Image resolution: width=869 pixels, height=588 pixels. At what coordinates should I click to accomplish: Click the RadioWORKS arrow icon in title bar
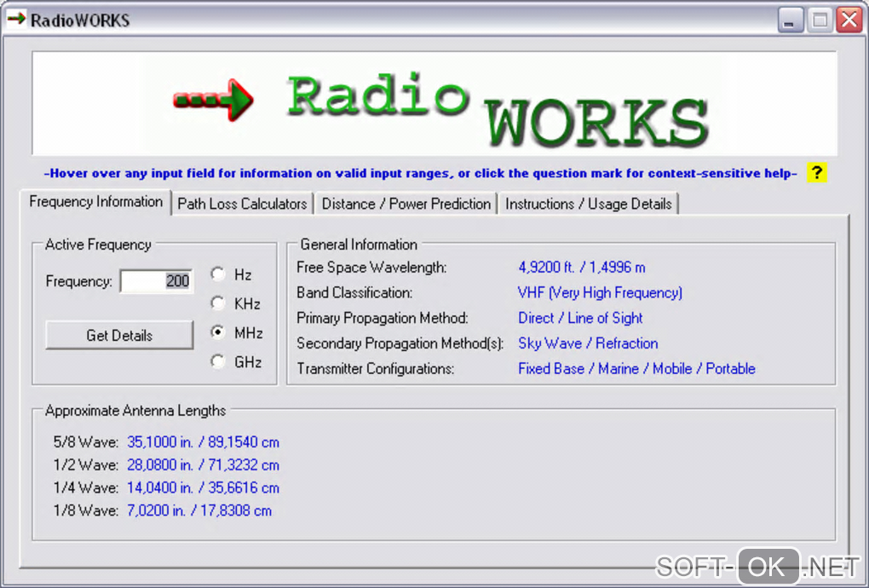tap(16, 19)
